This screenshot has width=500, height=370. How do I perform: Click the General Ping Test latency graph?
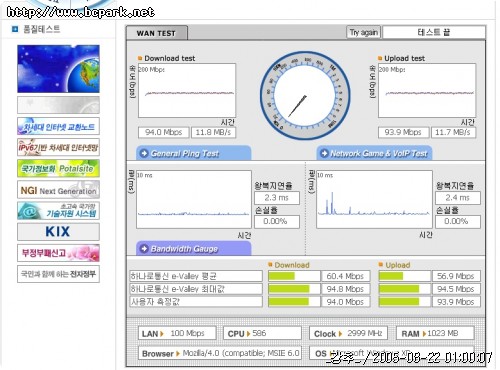coord(194,199)
